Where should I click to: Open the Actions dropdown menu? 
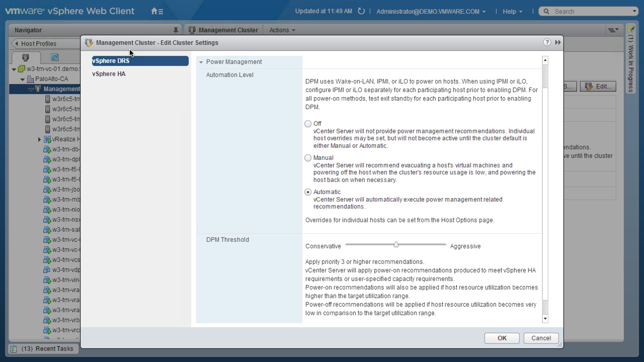pyautogui.click(x=282, y=30)
